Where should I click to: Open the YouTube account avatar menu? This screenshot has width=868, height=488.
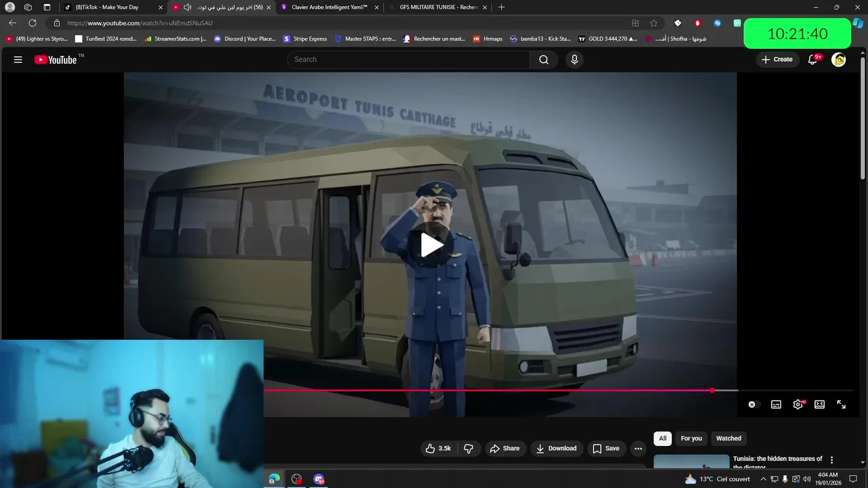839,60
